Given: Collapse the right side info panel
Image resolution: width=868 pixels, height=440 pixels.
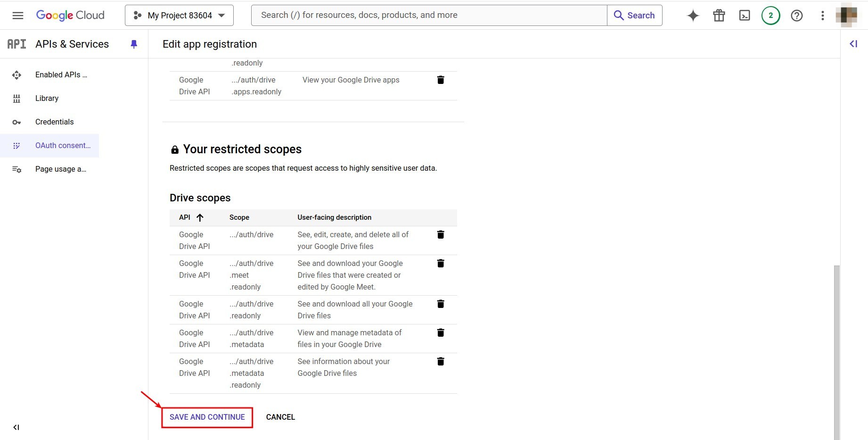Looking at the screenshot, I should (x=853, y=44).
